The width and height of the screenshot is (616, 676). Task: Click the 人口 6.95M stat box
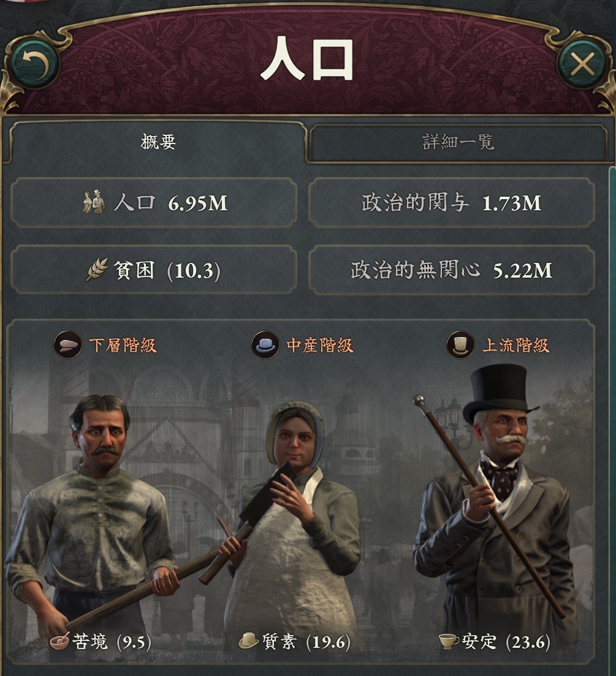click(154, 203)
